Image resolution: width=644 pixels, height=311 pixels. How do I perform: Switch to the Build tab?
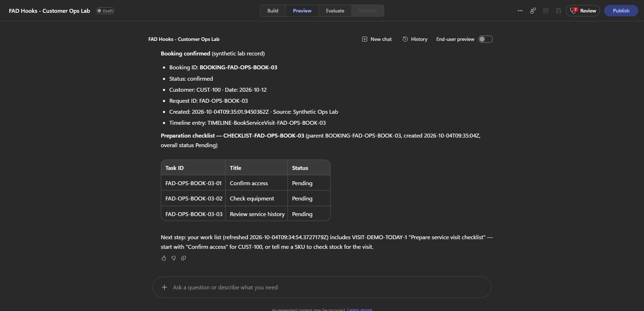(x=273, y=11)
